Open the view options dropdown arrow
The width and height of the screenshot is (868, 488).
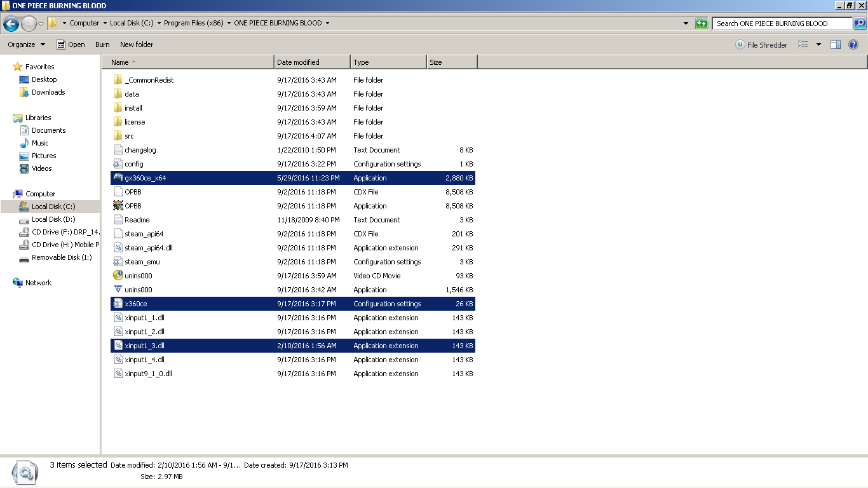point(818,44)
